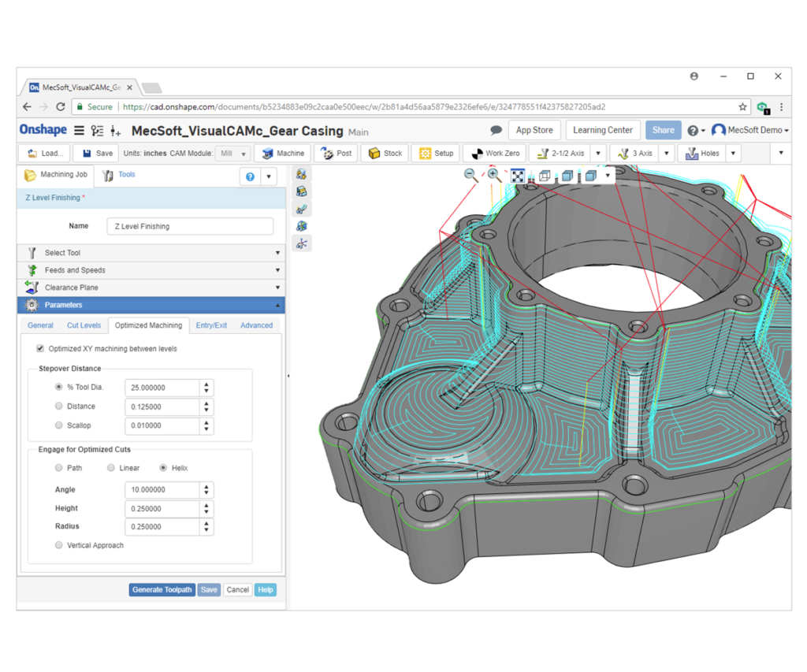Click the Generate Toolpath button
The height and width of the screenshot is (672, 807).
pyautogui.click(x=162, y=589)
